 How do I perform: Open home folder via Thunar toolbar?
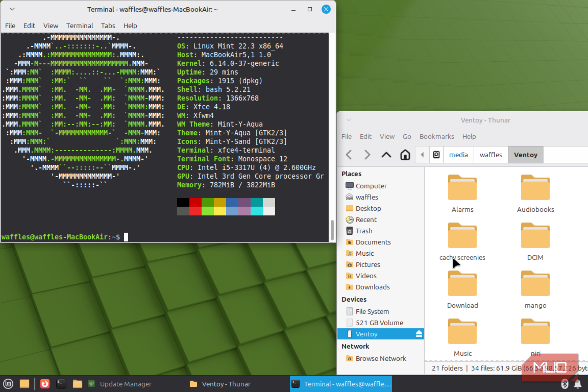pyautogui.click(x=405, y=155)
